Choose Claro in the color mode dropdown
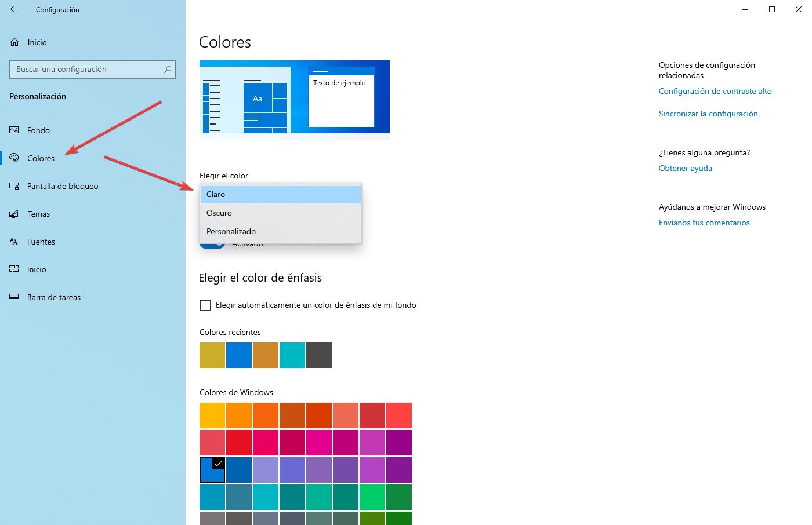812x525 pixels. [281, 194]
